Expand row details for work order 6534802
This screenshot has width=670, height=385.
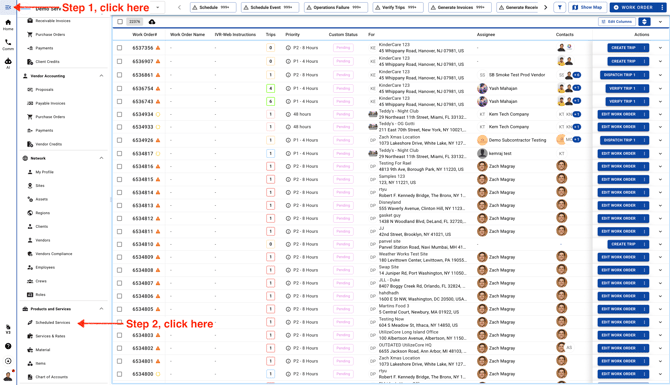[x=660, y=348]
